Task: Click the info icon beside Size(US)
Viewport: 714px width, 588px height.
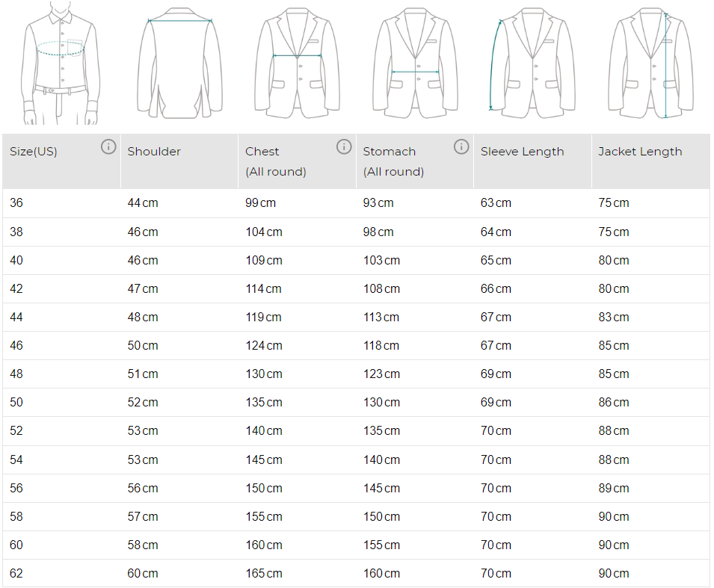Action: [x=108, y=146]
